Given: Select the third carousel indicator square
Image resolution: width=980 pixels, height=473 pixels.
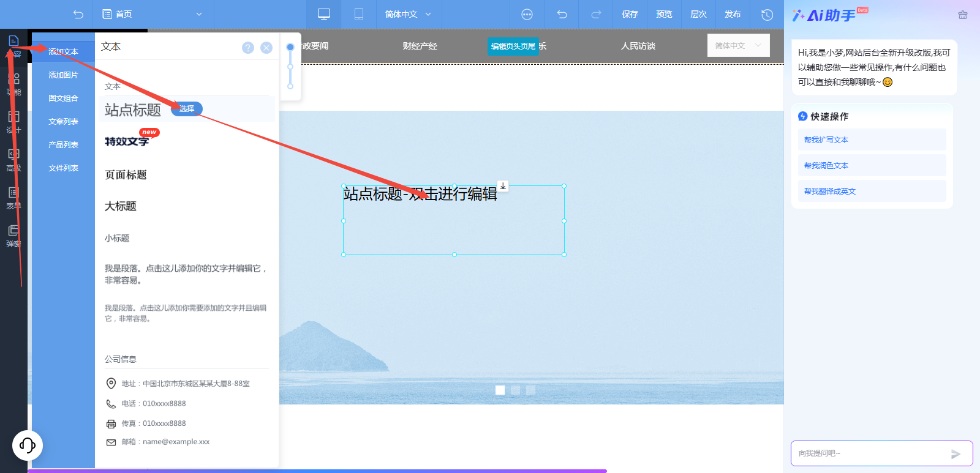Looking at the screenshot, I should click(530, 390).
